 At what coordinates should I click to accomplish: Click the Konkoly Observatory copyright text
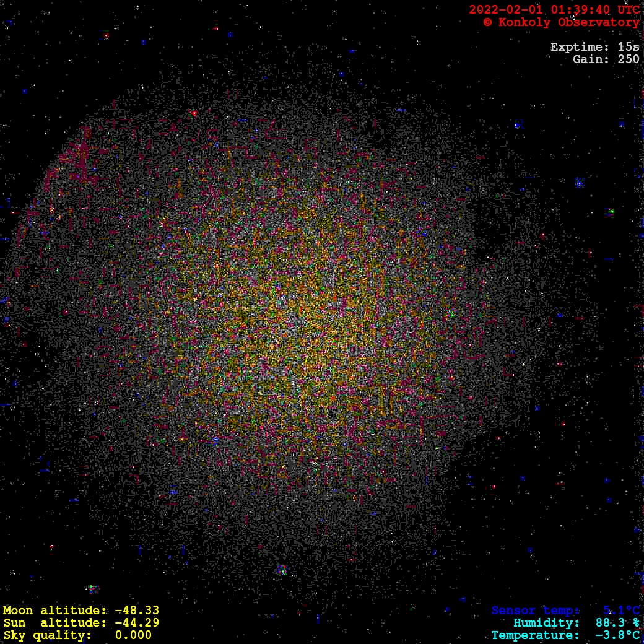coord(561,22)
